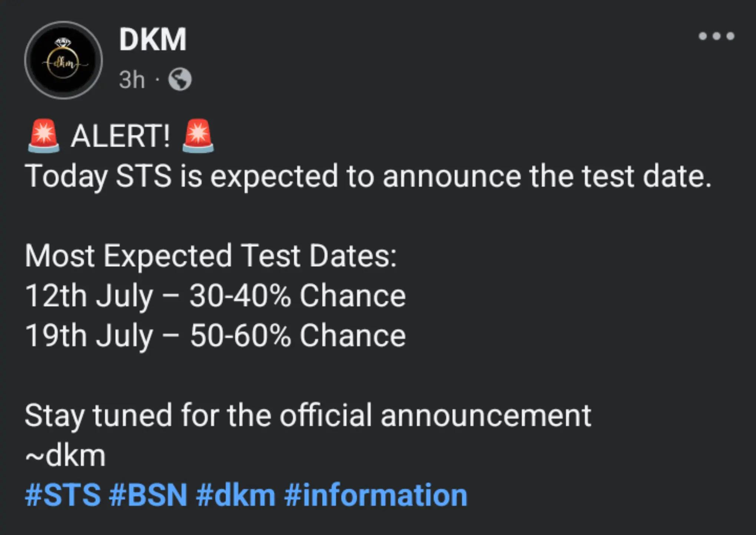Click the 'Today STS is expected' sentence
The height and width of the screenshot is (535, 756).
(x=368, y=177)
